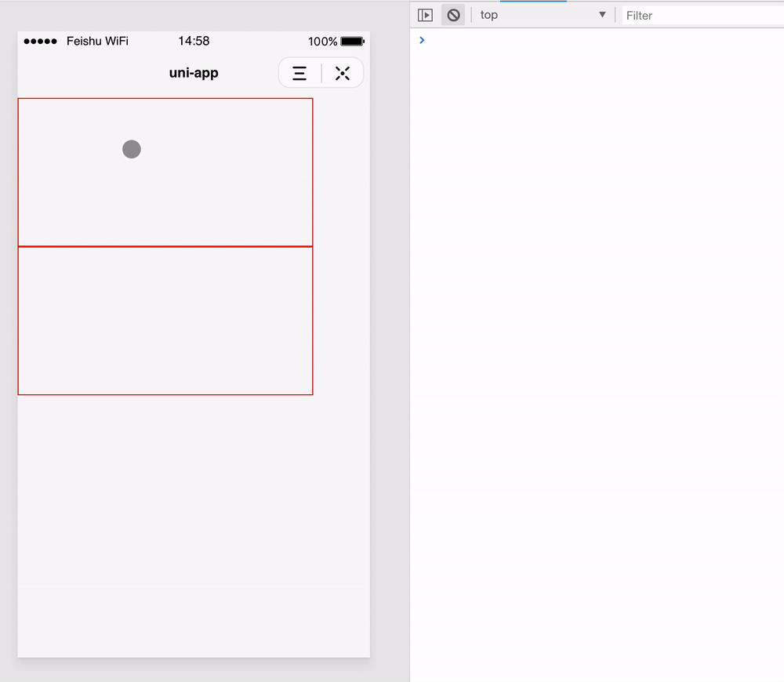Click the 14:58 clock in status bar
The image size is (784, 682).
pyautogui.click(x=194, y=41)
